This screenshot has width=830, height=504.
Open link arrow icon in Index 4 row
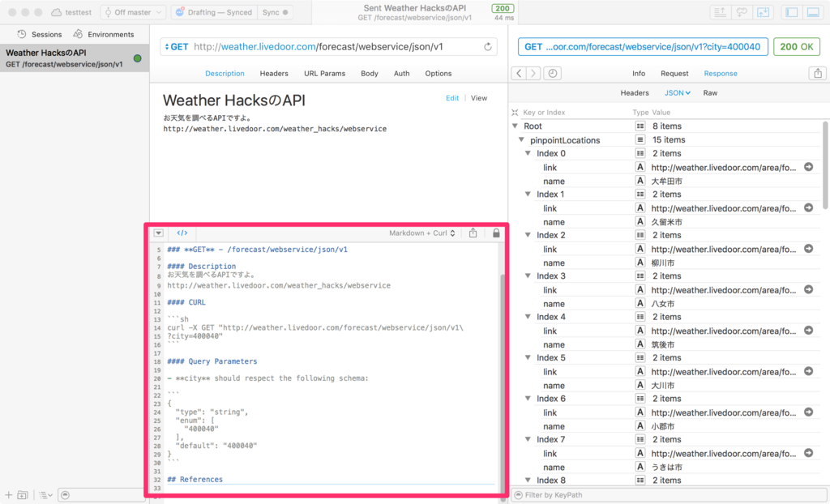808,331
